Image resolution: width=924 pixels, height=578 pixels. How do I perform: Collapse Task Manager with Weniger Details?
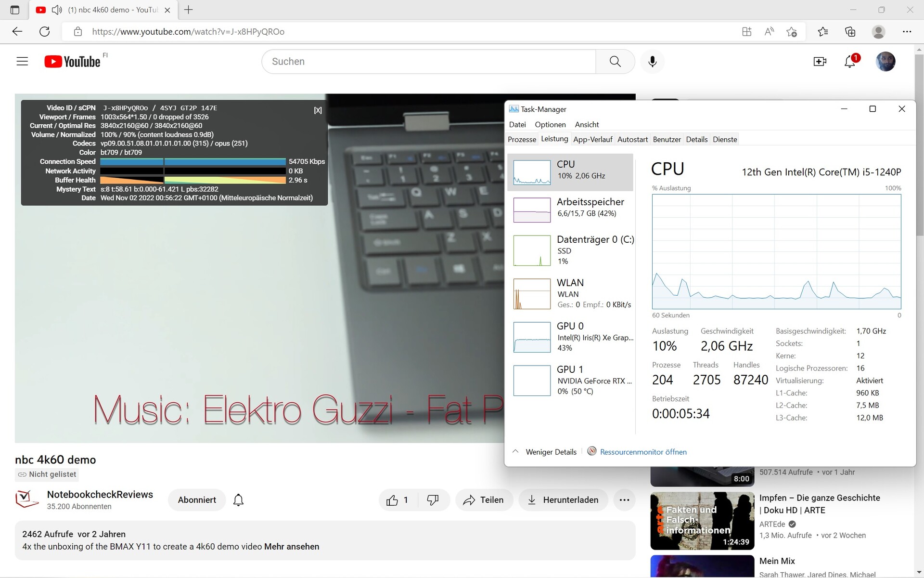(x=551, y=452)
